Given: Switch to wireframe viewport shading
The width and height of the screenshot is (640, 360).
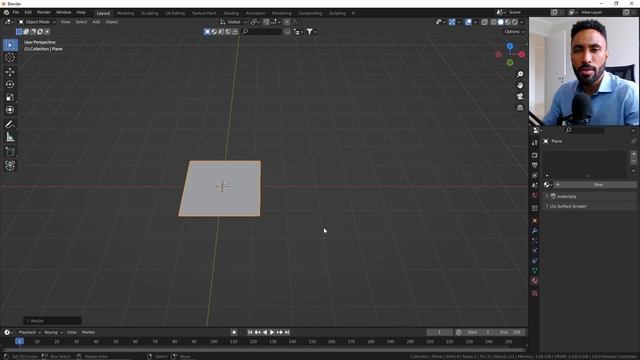Looking at the screenshot, I should coord(493,22).
